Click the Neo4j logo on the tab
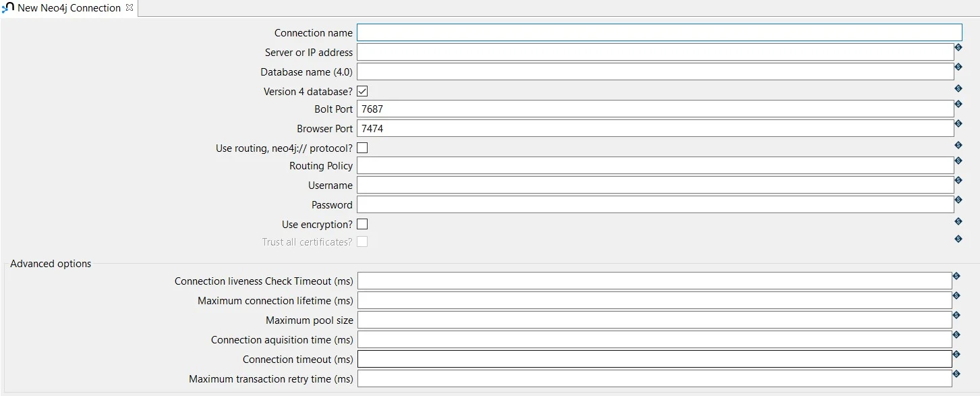Viewport: 980px width, 396px height. point(7,8)
